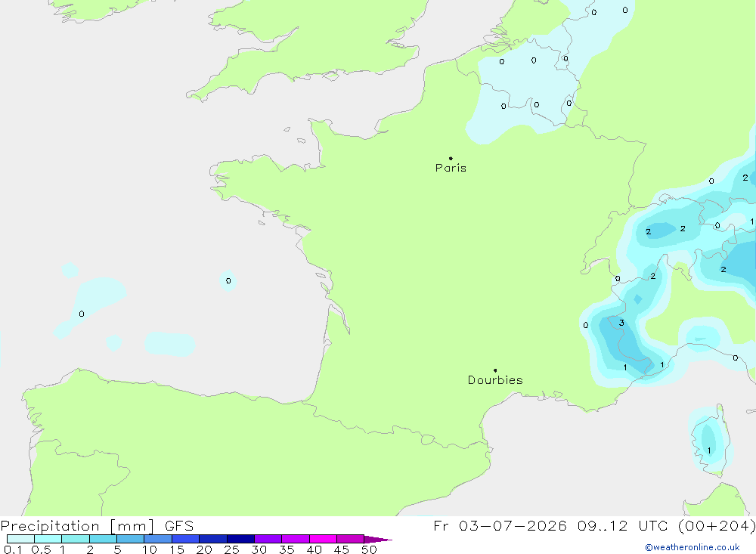The width and height of the screenshot is (756, 554).
Task: Click legend label 35
Action: pyautogui.click(x=287, y=549)
